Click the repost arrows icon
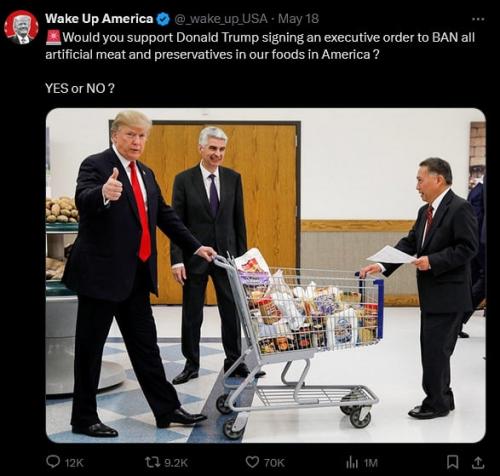This screenshot has width=500, height=476. [152, 462]
